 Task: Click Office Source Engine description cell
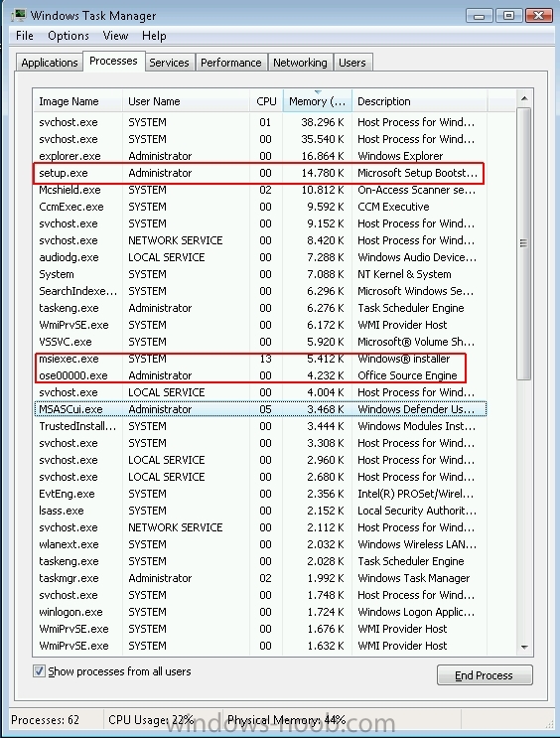(x=407, y=375)
